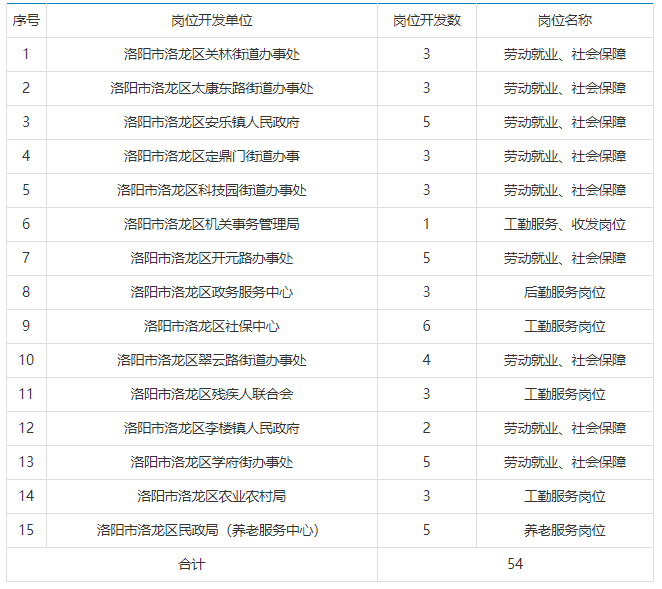This screenshot has width=662, height=589.
Task: Click 劳动就业、社会保障 in the 定鼎门街道 row
Action: click(x=565, y=156)
